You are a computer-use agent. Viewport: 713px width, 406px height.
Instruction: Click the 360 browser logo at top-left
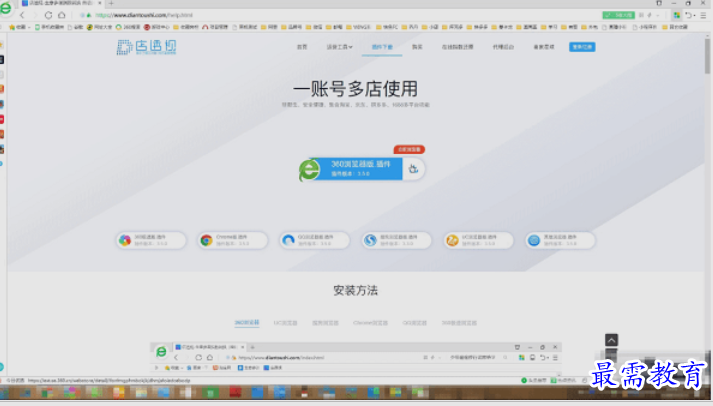(6, 8)
